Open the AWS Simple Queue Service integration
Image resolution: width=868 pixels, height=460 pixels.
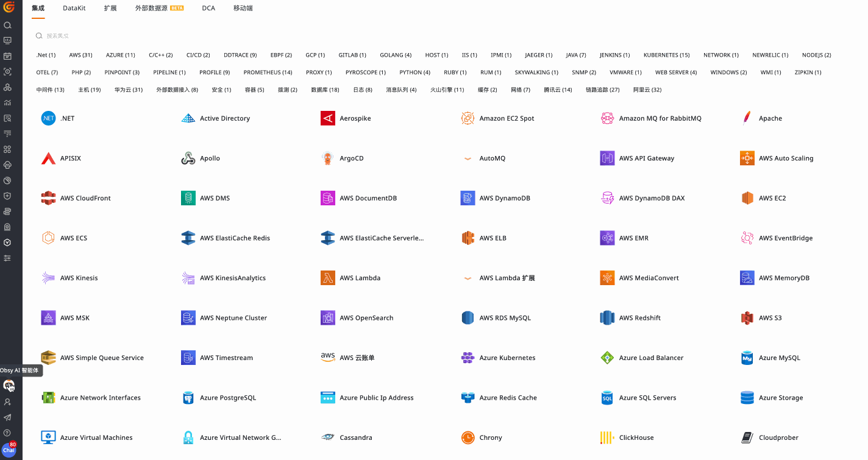click(x=102, y=358)
